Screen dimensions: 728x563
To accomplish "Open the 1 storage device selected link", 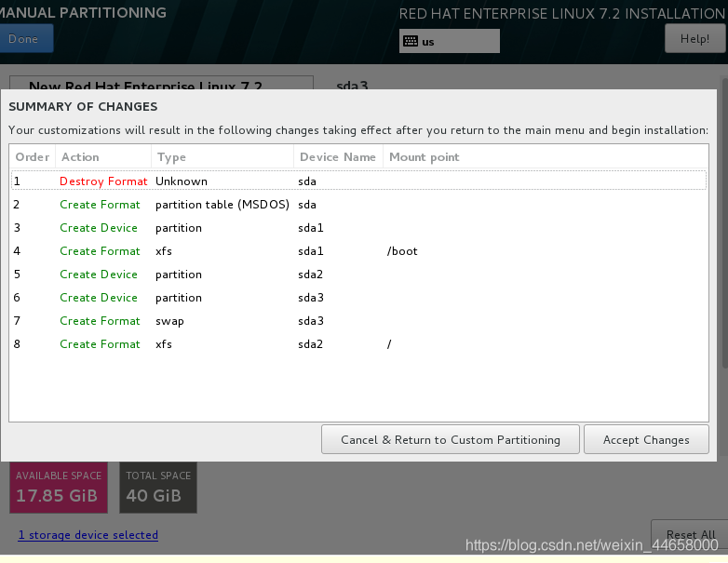I will tap(88, 535).
